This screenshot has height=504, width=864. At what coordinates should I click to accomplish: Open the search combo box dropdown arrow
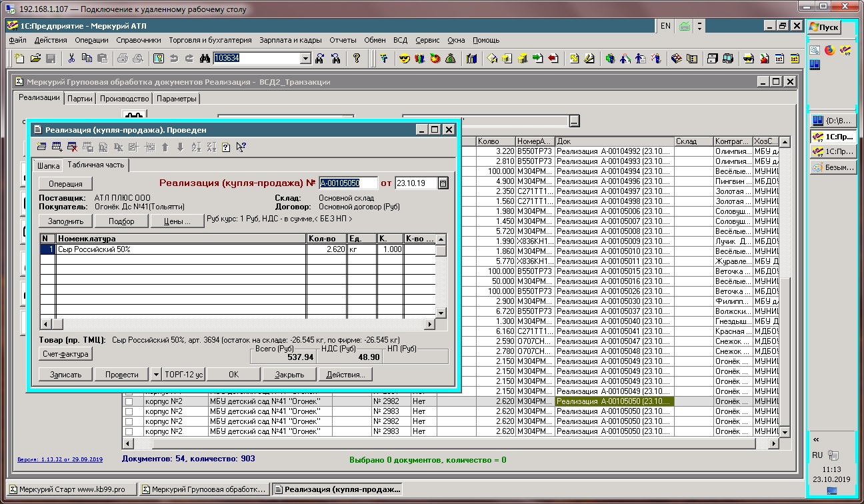[306, 59]
